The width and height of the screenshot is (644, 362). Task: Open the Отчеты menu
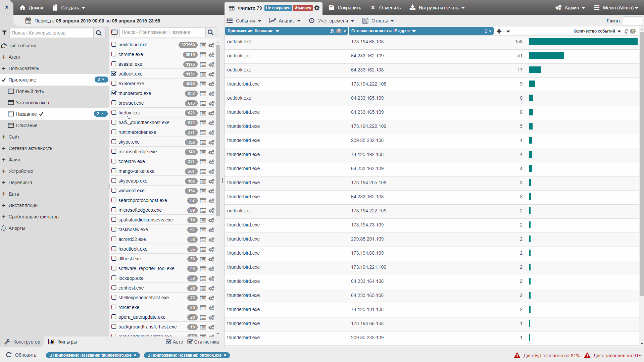[x=378, y=21]
